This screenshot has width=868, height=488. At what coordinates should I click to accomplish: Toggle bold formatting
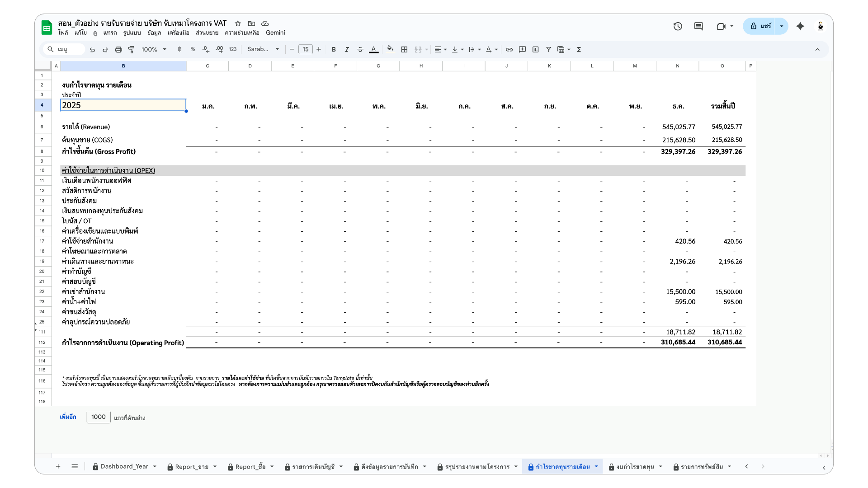point(334,50)
